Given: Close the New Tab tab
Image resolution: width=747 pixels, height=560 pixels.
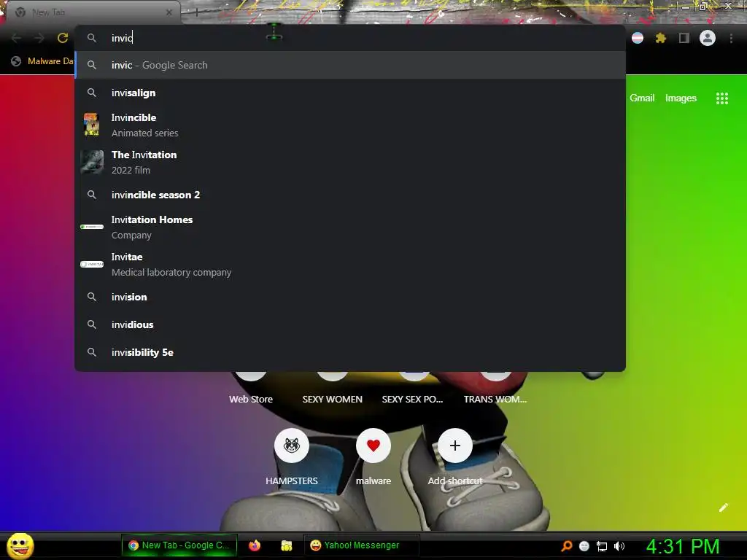Looking at the screenshot, I should 169,12.
